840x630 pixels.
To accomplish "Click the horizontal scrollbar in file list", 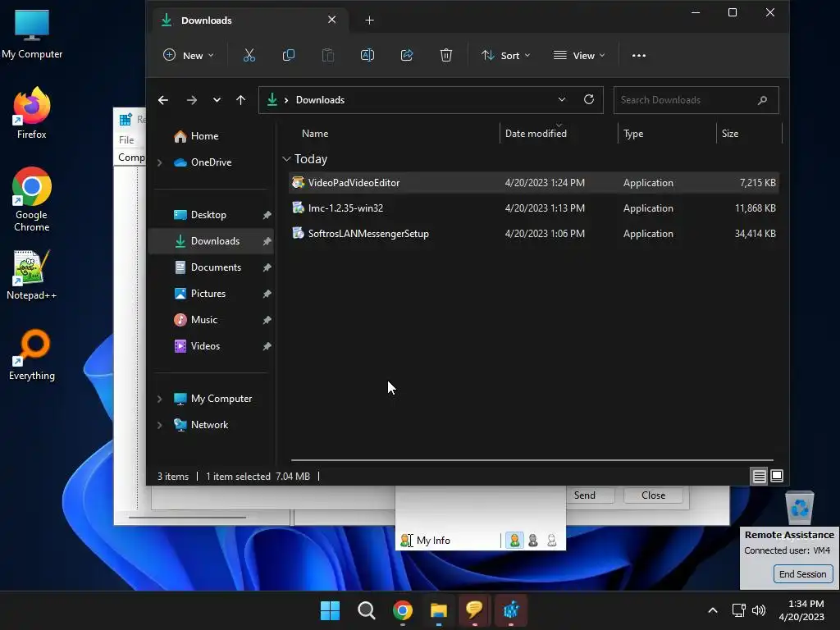I will click(x=532, y=460).
